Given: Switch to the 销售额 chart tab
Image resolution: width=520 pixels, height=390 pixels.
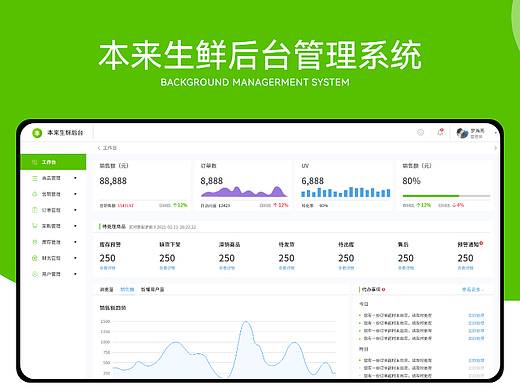Looking at the screenshot, I should pyautogui.click(x=127, y=289).
